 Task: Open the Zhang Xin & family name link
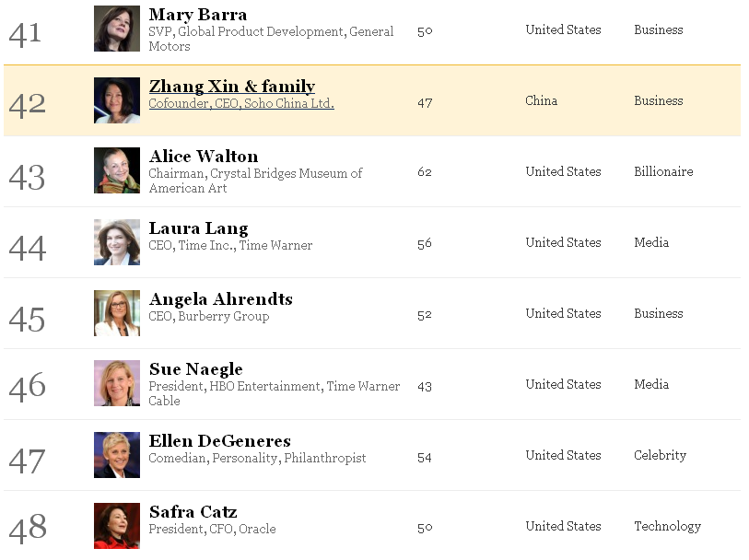tap(232, 87)
